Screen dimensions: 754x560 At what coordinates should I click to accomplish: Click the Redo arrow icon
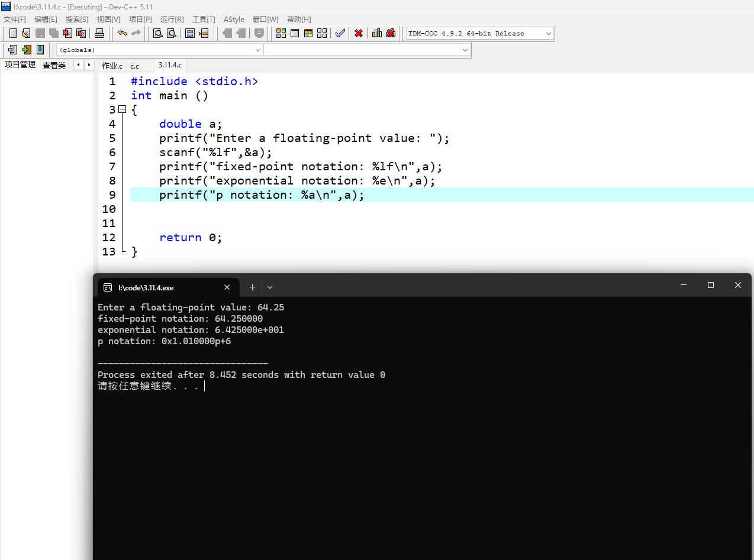point(136,33)
